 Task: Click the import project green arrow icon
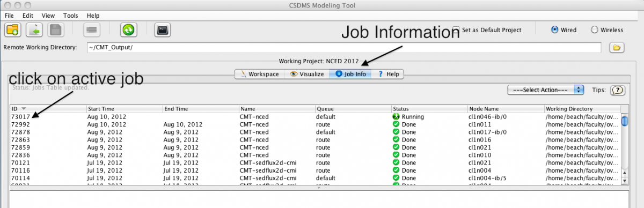[x=34, y=29]
